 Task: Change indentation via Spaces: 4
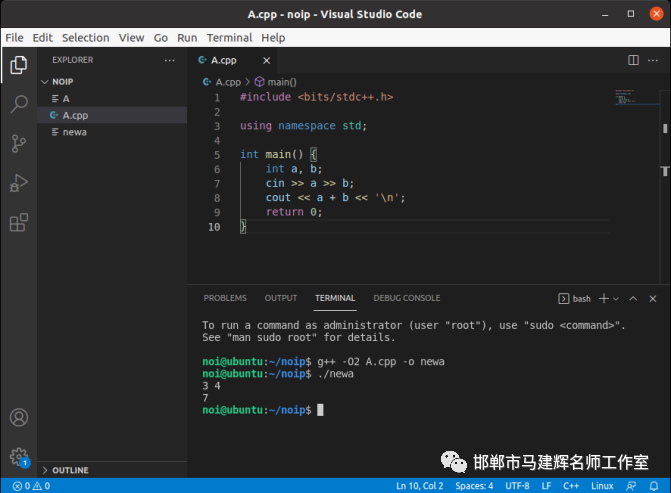point(474,486)
